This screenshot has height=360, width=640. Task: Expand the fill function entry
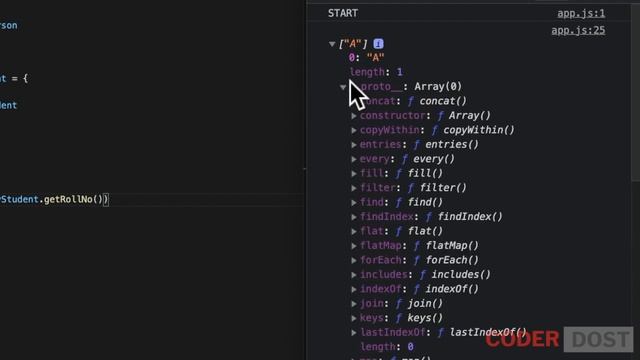(x=354, y=173)
